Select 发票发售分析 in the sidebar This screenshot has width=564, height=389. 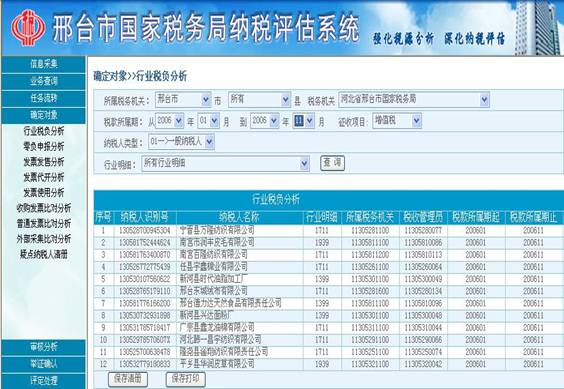(x=44, y=162)
